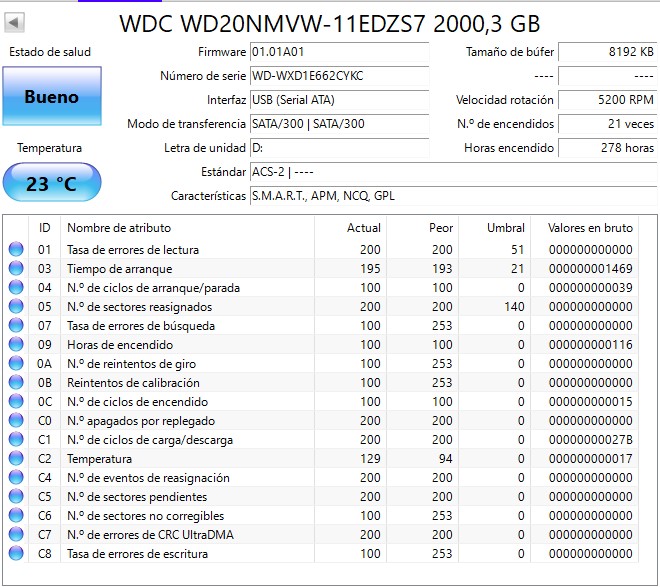The image size is (660, 587).
Task: Select the N.º de ciclos de encendido row
Action: pos(322,401)
